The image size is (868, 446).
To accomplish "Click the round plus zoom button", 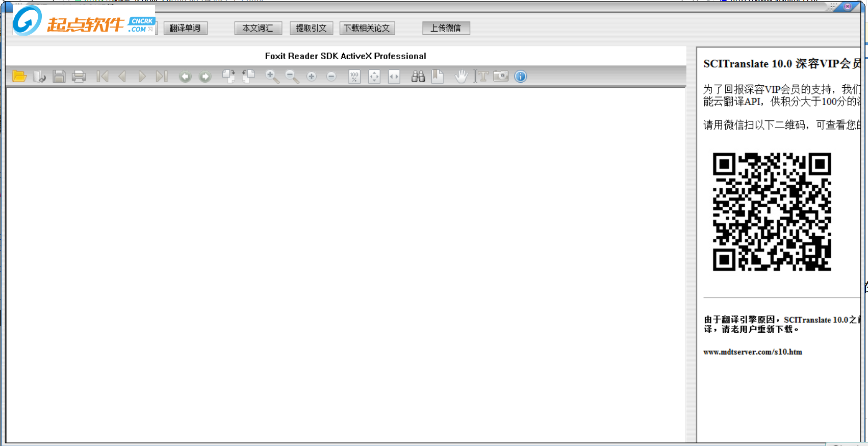I will point(312,77).
